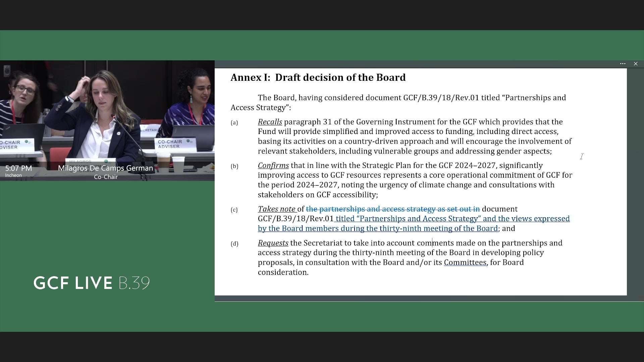Select the Milagros De Camps German caption
The height and width of the screenshot is (362, 644).
coord(105,168)
